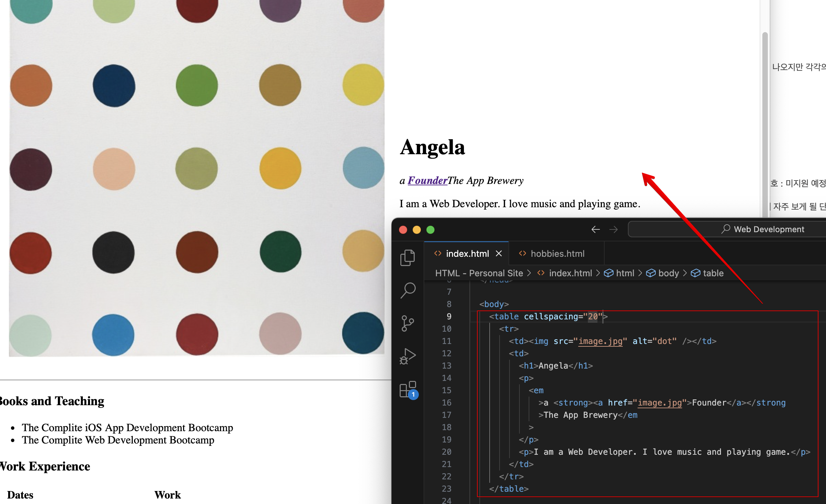The image size is (826, 504).
Task: Click the image.jpg href on line 16
Action: 660,402
